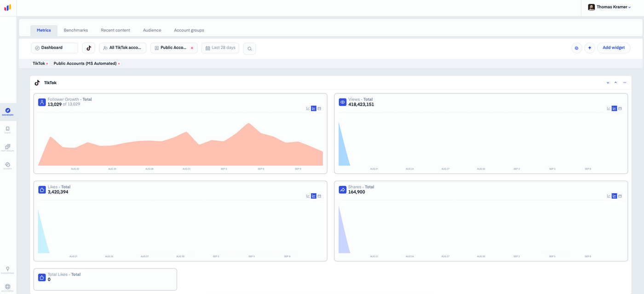Viewport: 644px width, 294px height.
Task: Click the Suggestions lightbulb icon
Action: [7, 270]
